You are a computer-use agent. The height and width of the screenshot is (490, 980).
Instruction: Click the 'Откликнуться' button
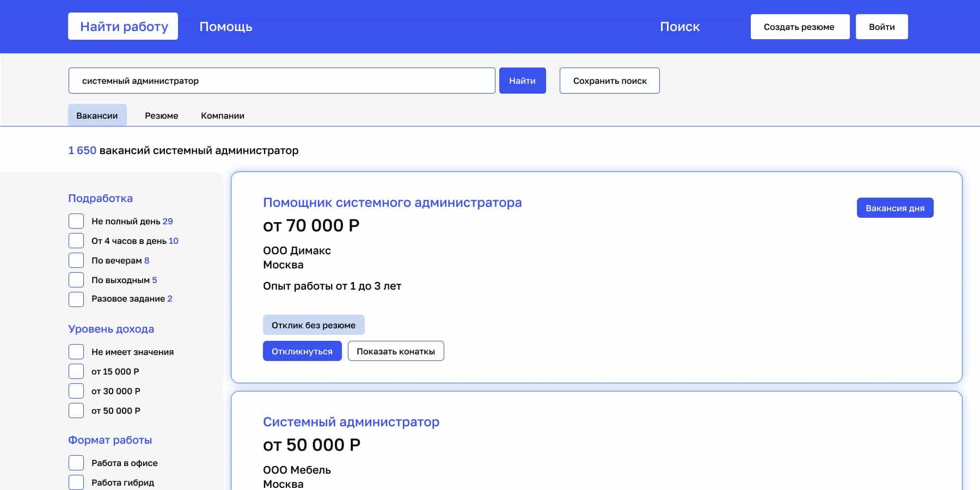pyautogui.click(x=302, y=351)
